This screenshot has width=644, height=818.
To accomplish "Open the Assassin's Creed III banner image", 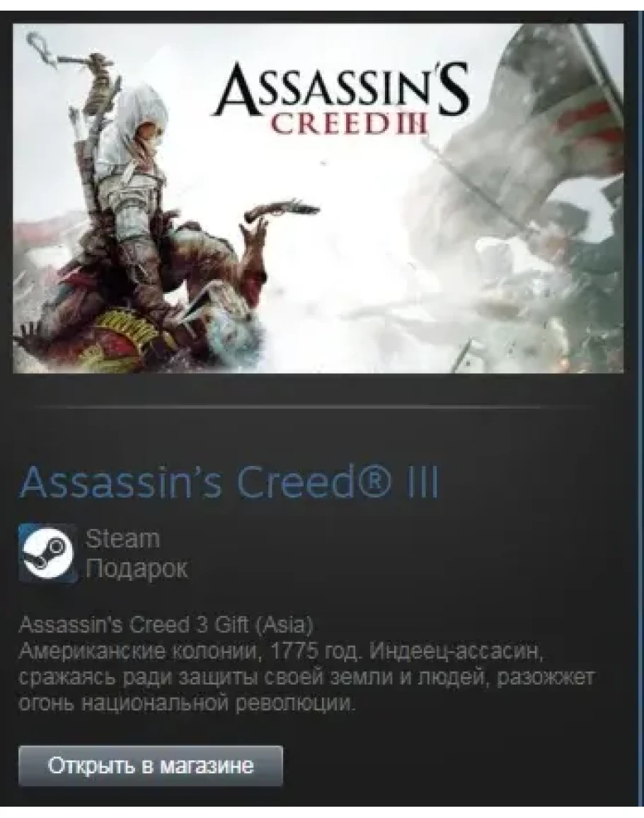I will [x=318, y=198].
